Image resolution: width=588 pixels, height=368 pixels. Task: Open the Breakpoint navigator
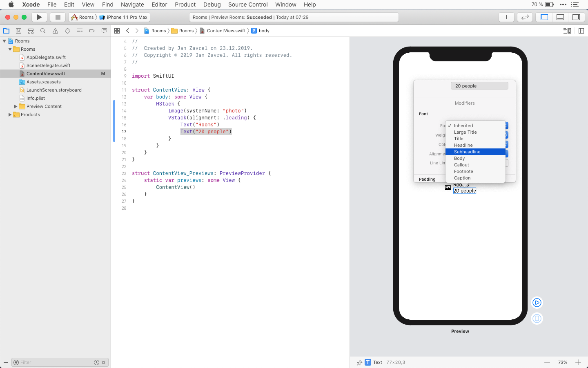coord(92,30)
